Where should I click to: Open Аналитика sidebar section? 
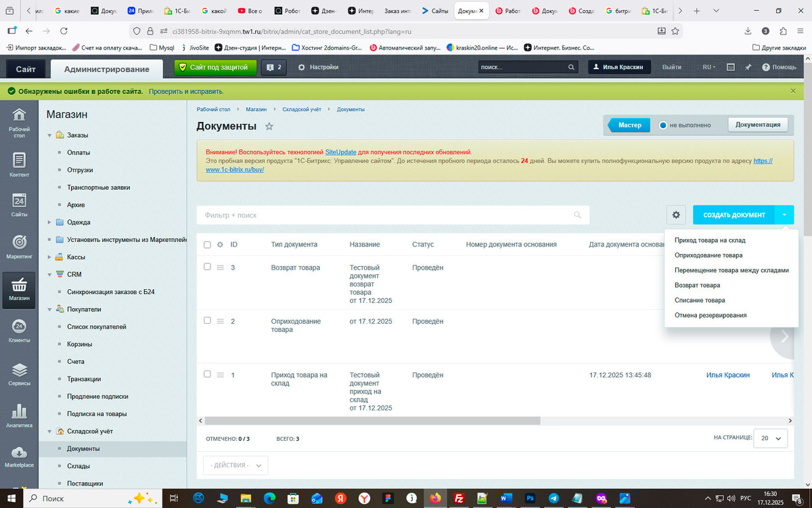(x=19, y=416)
